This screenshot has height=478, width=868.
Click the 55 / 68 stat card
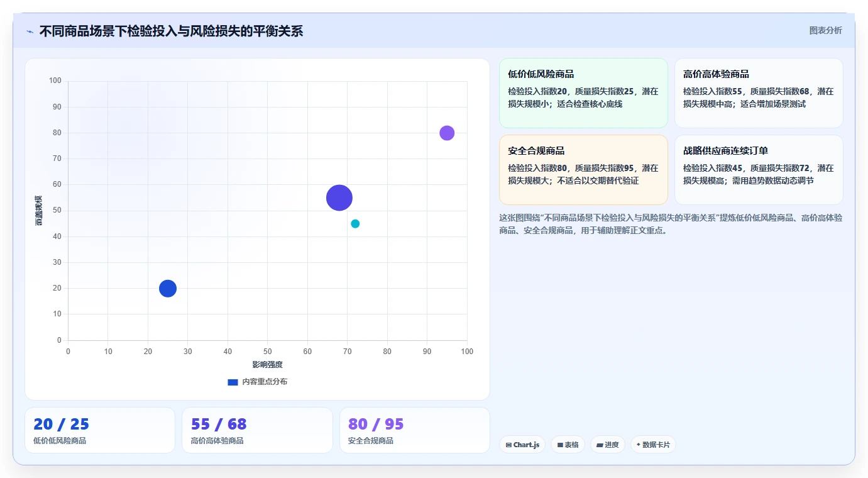pyautogui.click(x=257, y=430)
